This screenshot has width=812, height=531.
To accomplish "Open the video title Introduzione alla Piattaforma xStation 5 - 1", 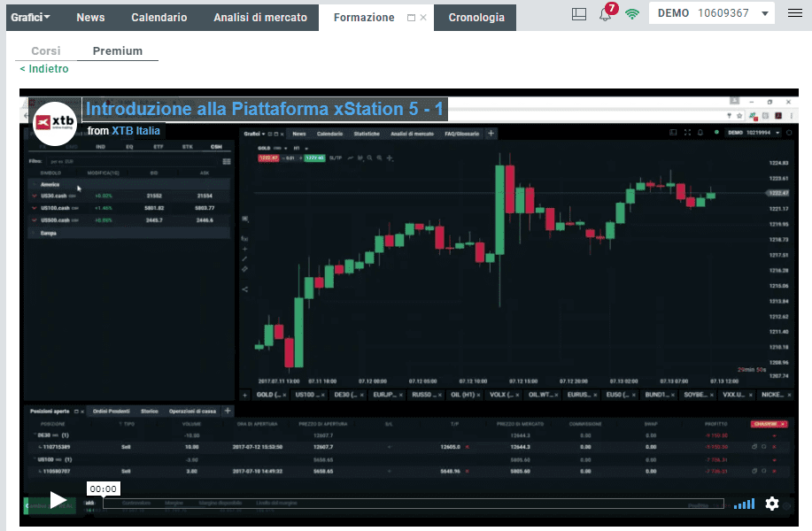I will pos(265,109).
